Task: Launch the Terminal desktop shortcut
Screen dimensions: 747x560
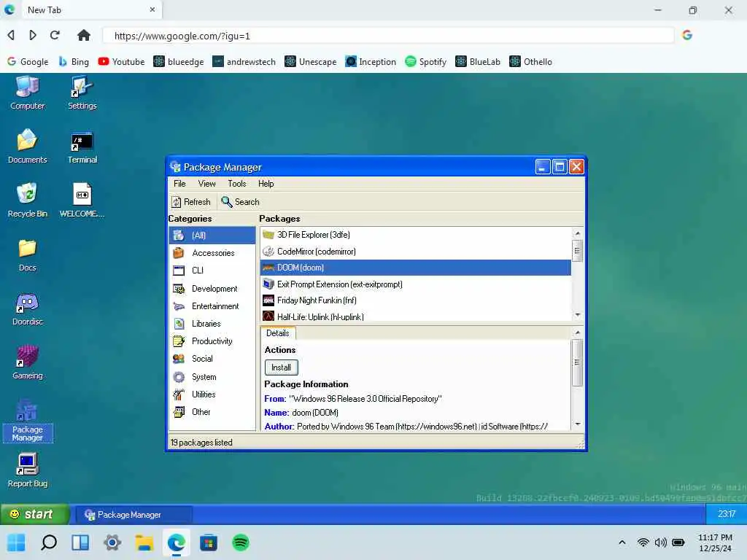Action: pos(82,147)
